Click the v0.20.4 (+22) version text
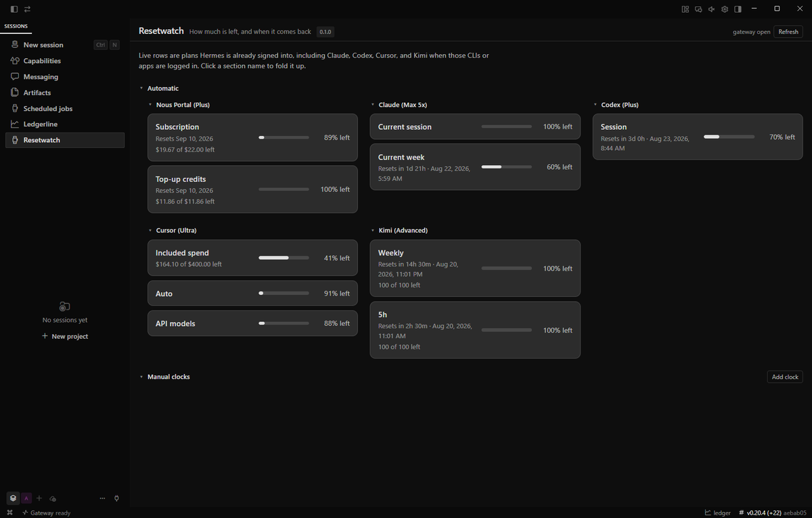 [763, 513]
